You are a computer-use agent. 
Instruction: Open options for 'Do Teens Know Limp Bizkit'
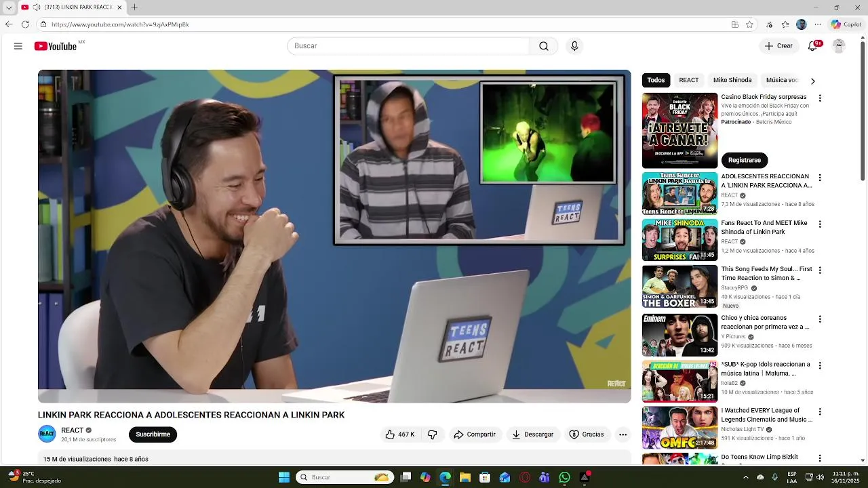[820, 458]
